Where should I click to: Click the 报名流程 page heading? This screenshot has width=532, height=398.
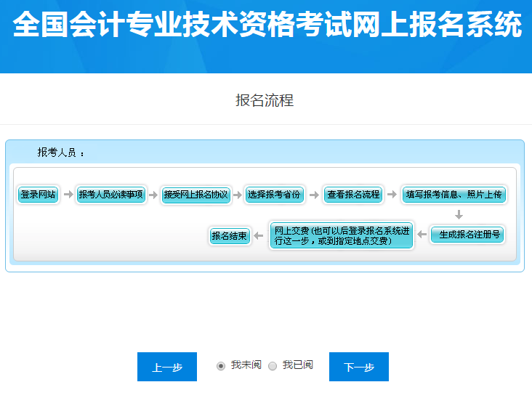(265, 100)
